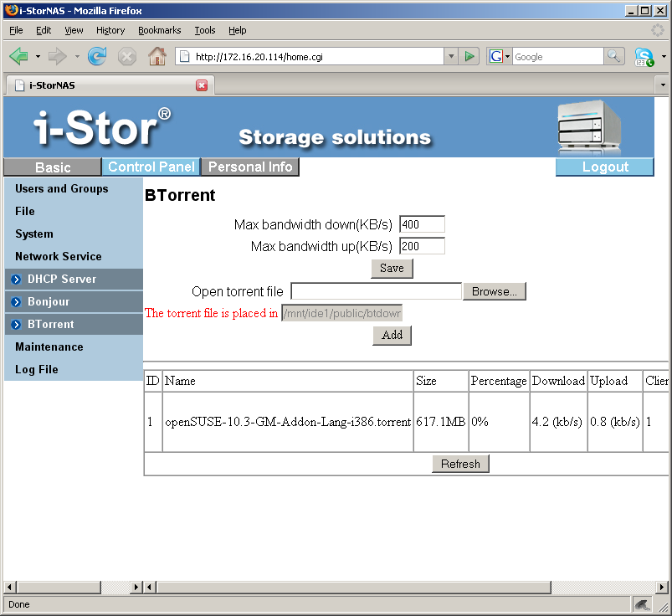Click the Google search box
Image resolution: width=672 pixels, height=616 pixels.
[x=558, y=57]
